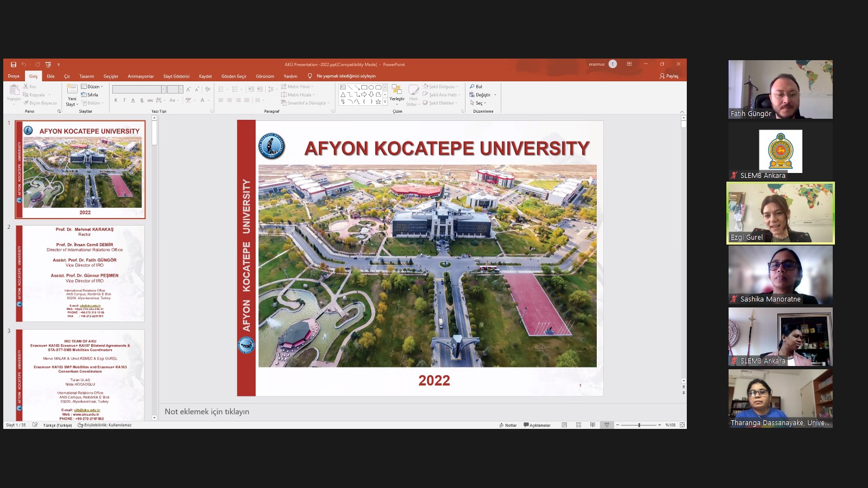868x488 pixels.
Task: Click Sıfırla (Reset) slide layout
Action: point(90,95)
